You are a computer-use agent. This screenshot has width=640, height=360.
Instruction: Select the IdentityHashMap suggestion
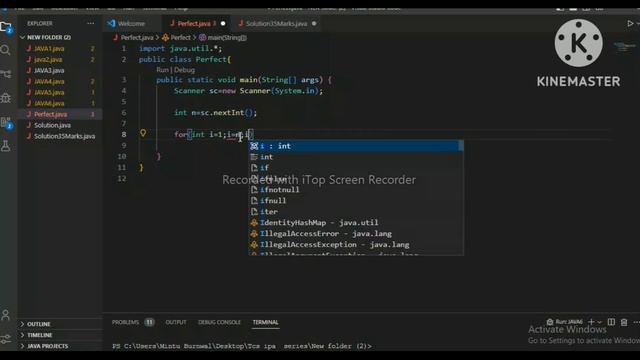coord(354,223)
